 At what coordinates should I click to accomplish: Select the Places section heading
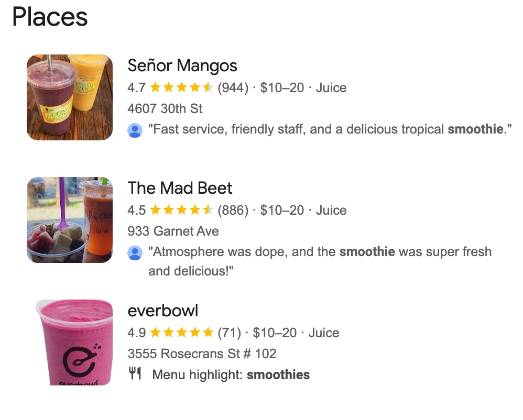(50, 17)
